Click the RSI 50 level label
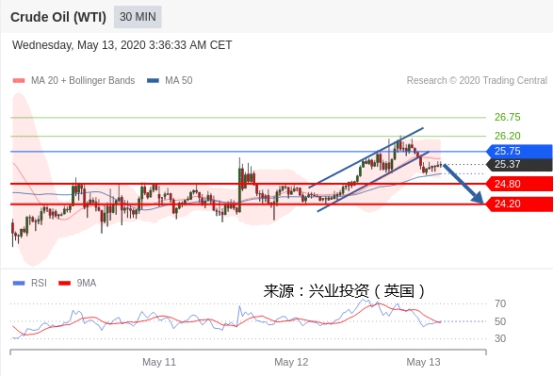Screen dimensions: 554x377 (500, 321)
